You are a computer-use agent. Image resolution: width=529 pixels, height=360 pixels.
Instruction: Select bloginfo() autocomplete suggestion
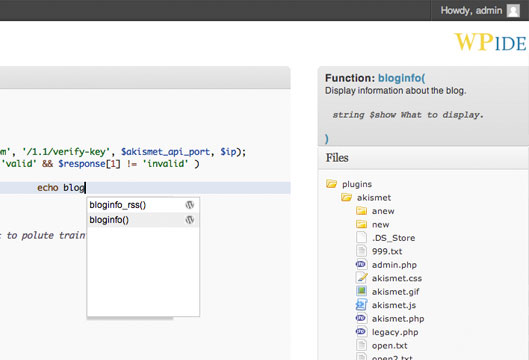point(143,220)
